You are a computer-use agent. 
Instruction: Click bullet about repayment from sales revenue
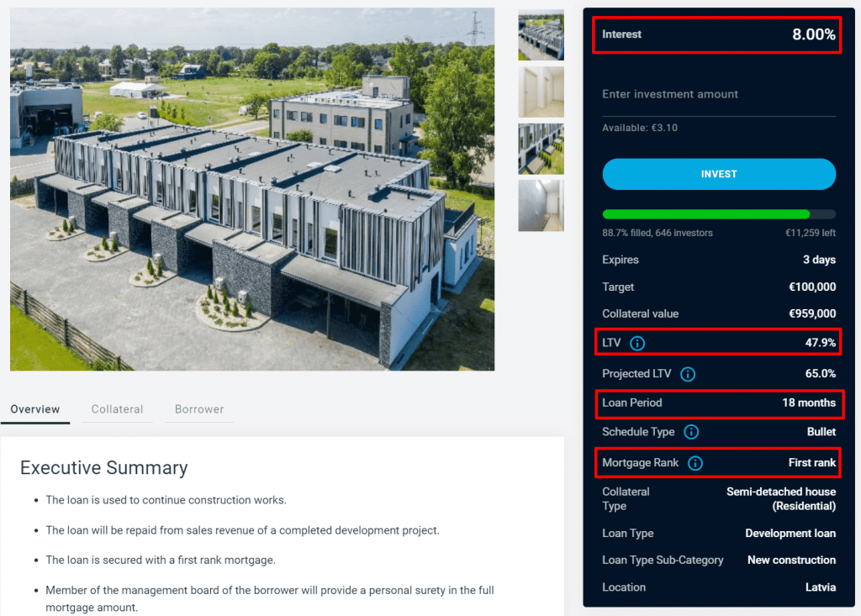242,530
